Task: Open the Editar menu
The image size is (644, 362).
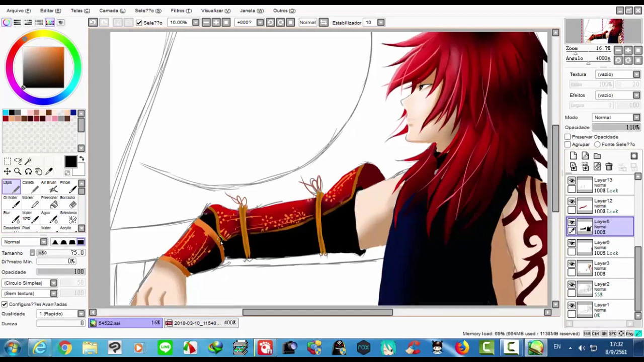Action: [50, 11]
